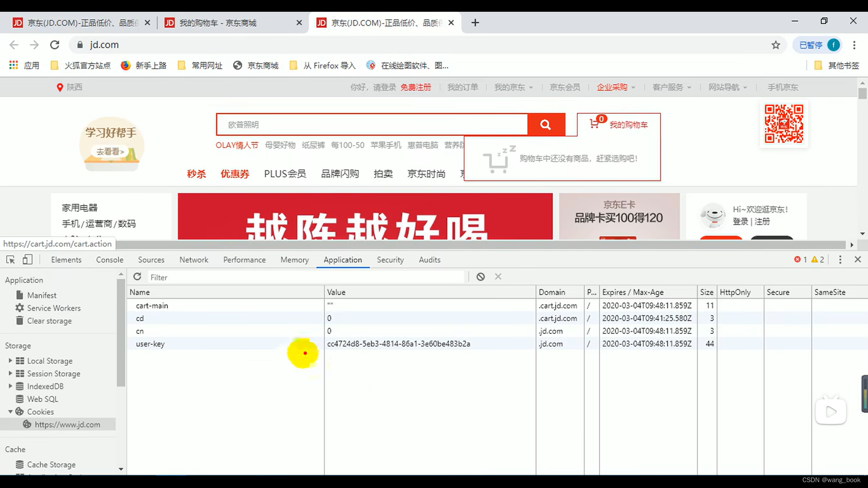868x488 pixels.
Task: Click the https://www.jd.com cookie domain
Action: click(x=67, y=424)
